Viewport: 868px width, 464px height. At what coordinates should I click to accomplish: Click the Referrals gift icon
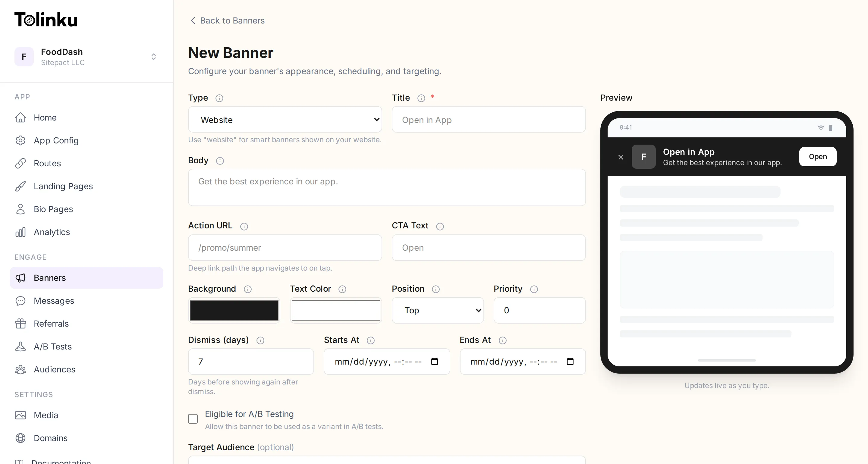(x=20, y=324)
